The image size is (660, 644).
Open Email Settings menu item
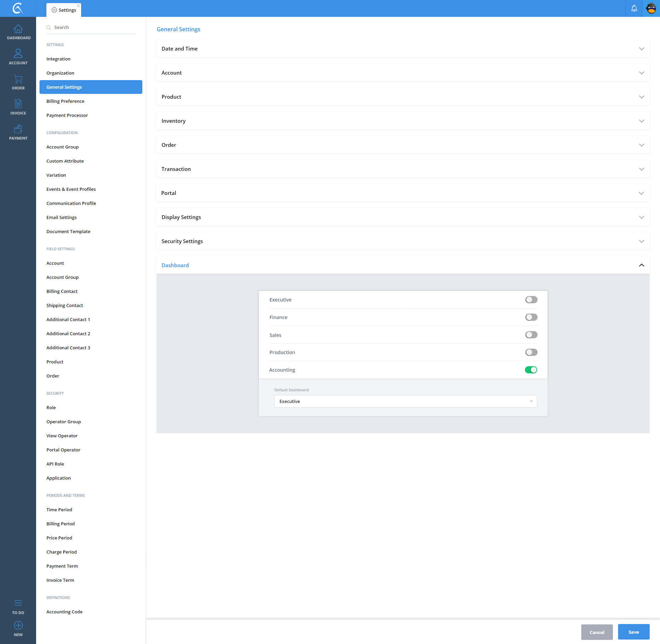62,217
